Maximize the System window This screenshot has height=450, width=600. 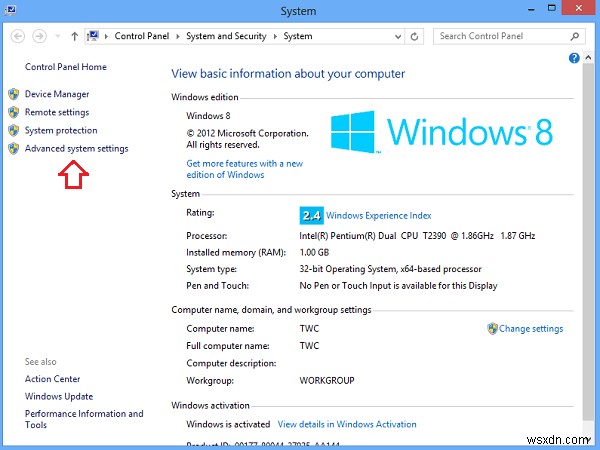point(551,8)
